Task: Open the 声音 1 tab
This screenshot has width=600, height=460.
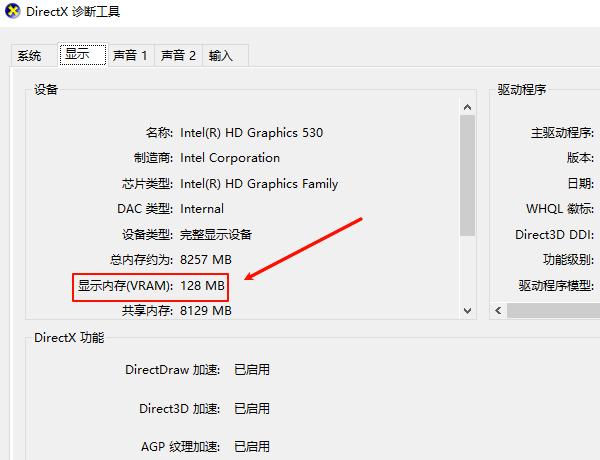Action: 131,56
